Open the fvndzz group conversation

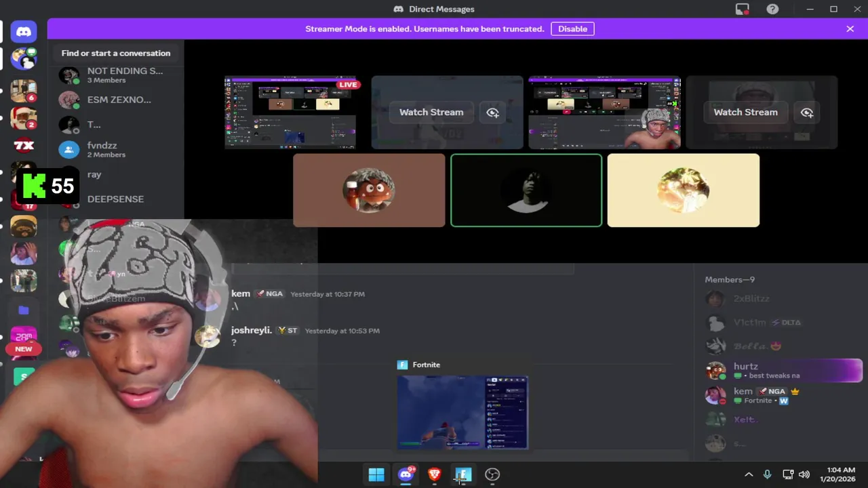(117, 149)
